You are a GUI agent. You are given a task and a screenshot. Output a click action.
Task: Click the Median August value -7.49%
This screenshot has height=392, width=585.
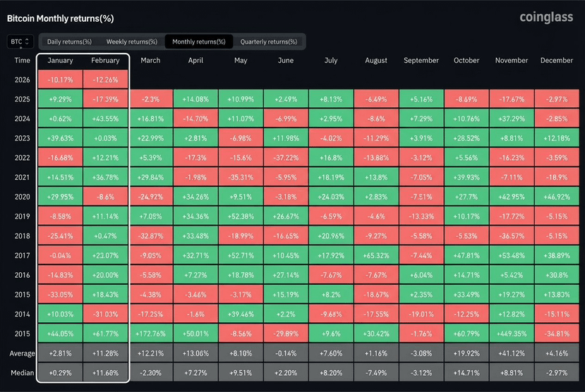[x=376, y=373]
